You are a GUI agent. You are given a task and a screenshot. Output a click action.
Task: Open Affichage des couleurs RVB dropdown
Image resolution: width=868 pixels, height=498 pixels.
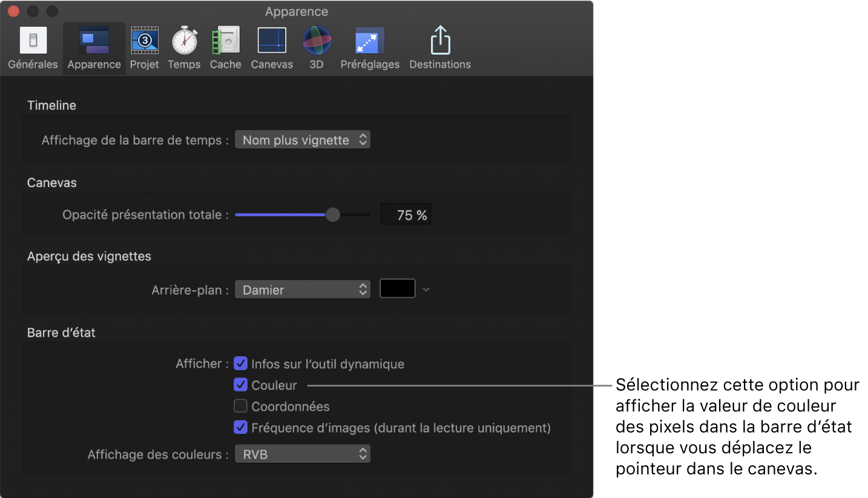click(x=302, y=454)
